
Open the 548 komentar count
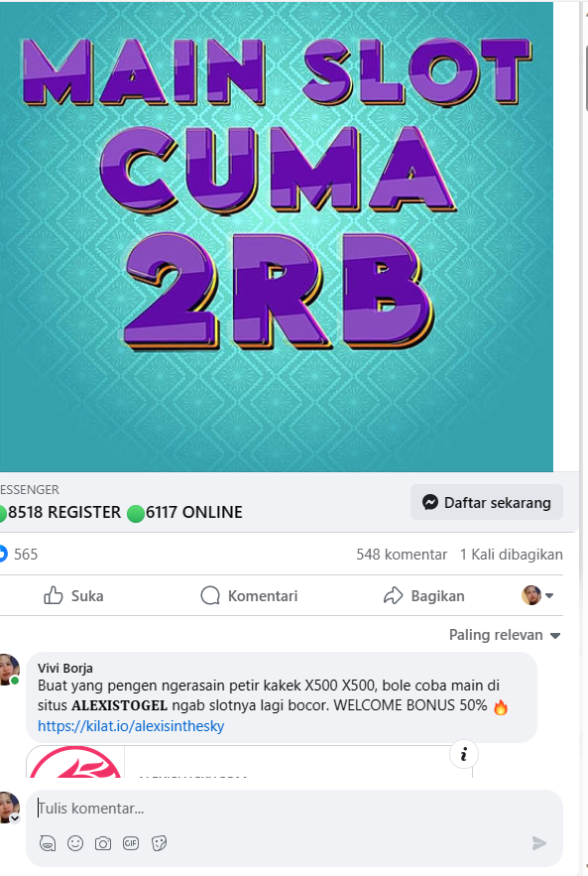pos(402,555)
